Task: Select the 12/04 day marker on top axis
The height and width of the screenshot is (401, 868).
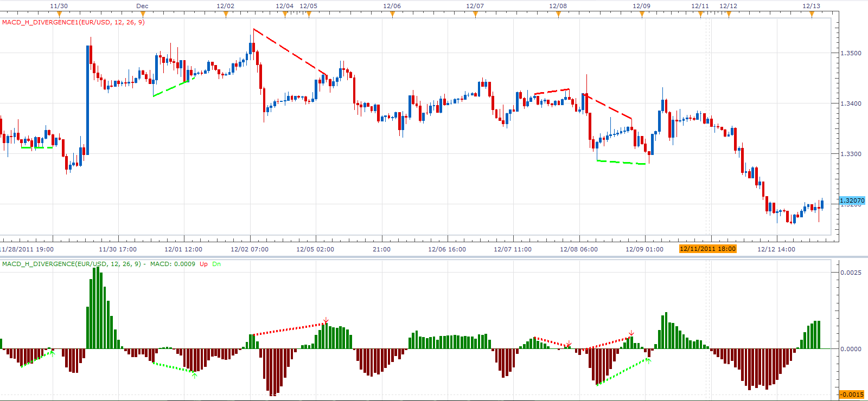Action: (x=285, y=6)
